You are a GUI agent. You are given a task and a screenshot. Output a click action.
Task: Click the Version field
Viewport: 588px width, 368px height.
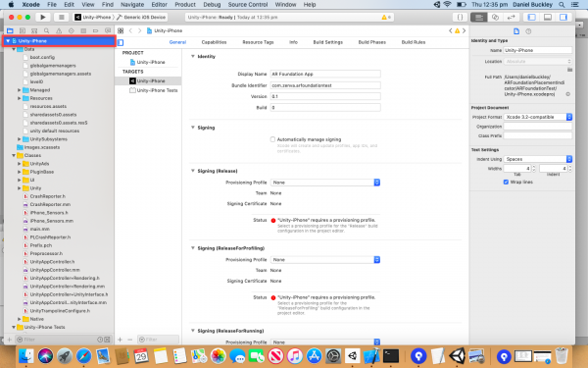(325, 96)
